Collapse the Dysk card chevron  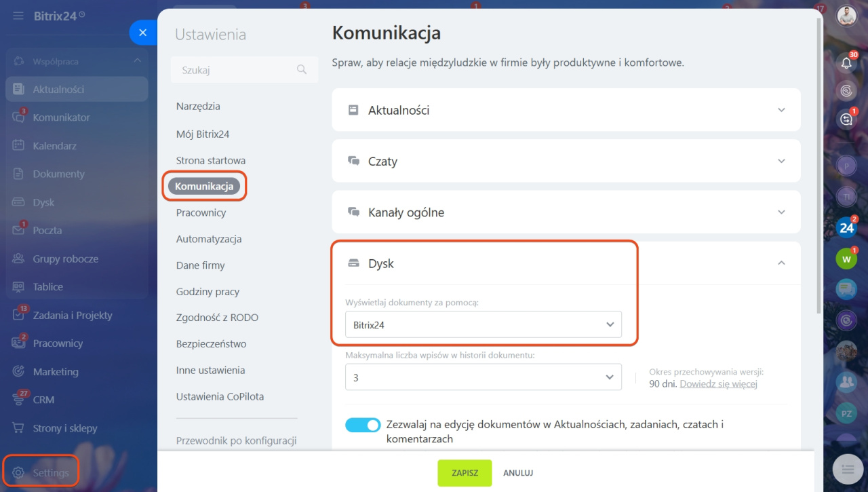[x=781, y=263]
